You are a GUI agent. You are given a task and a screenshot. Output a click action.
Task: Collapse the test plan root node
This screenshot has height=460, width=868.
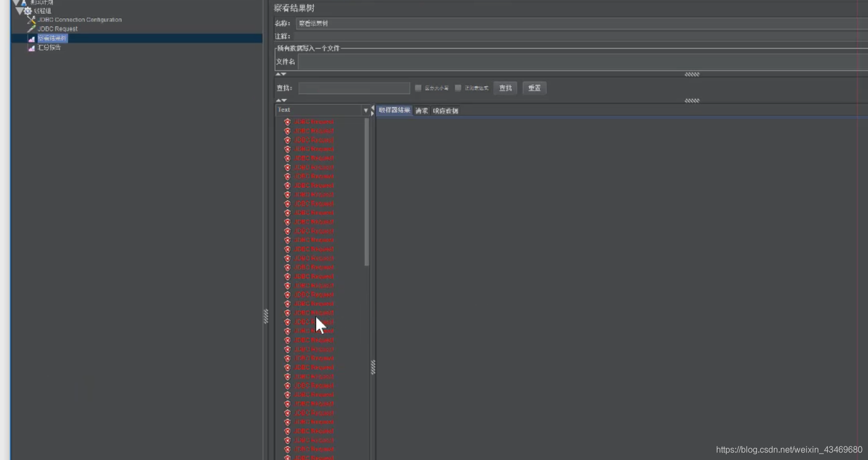(16, 2)
